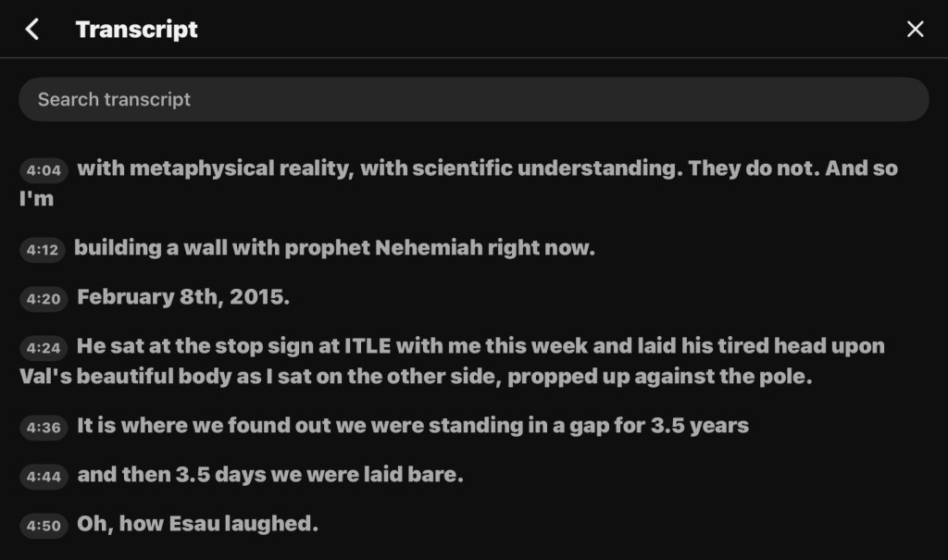Select "and then 3.5 days" transcript line
The image size is (948, 560).
pos(270,476)
